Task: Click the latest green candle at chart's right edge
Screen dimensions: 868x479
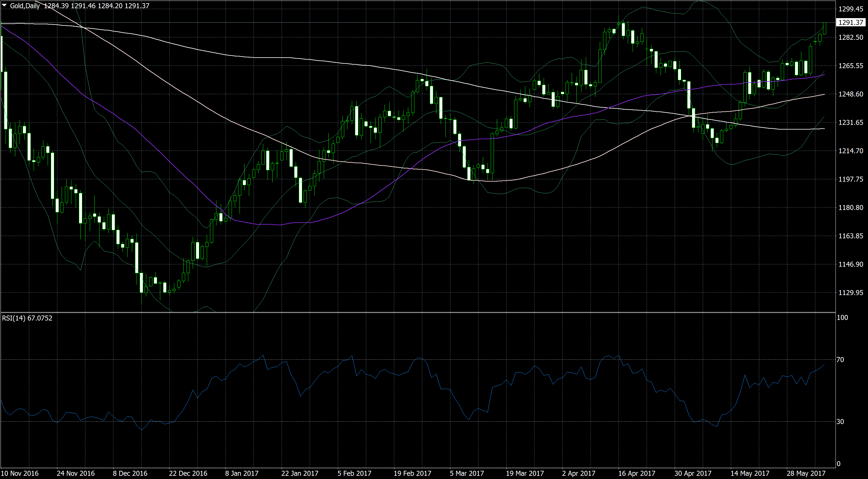Action: [824, 28]
